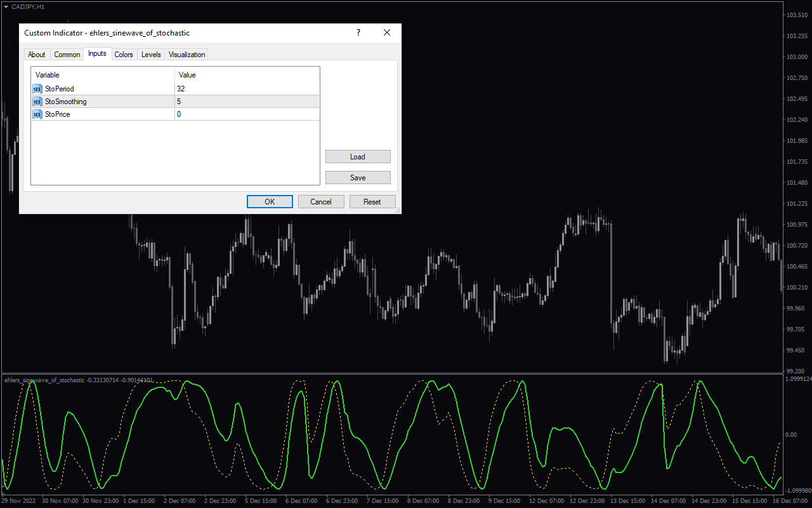Select the Inputs tab
Image resolution: width=812 pixels, height=508 pixels.
click(97, 54)
